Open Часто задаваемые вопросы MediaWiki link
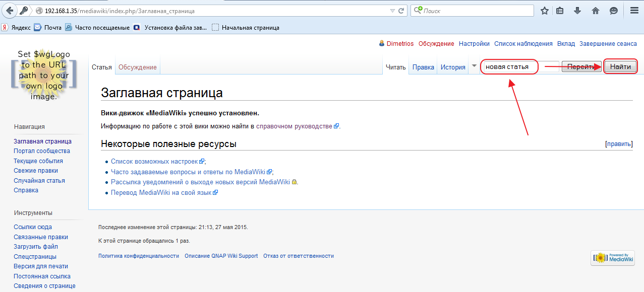 188,172
